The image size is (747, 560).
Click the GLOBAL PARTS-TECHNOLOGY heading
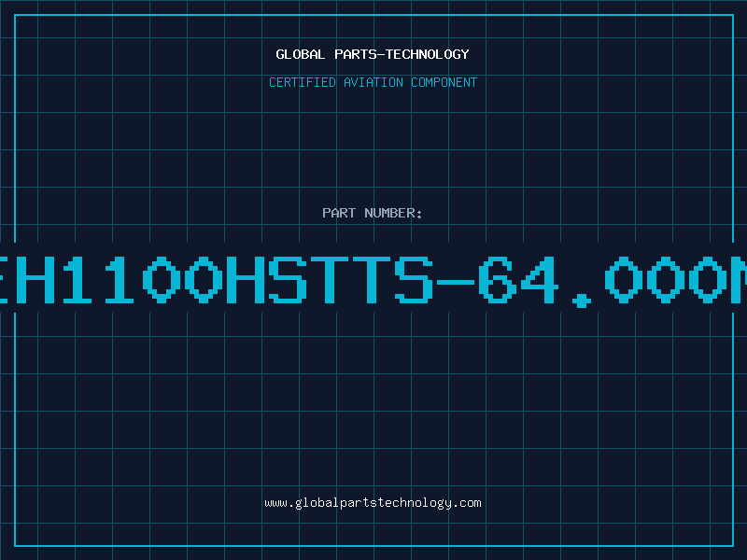click(x=373, y=54)
